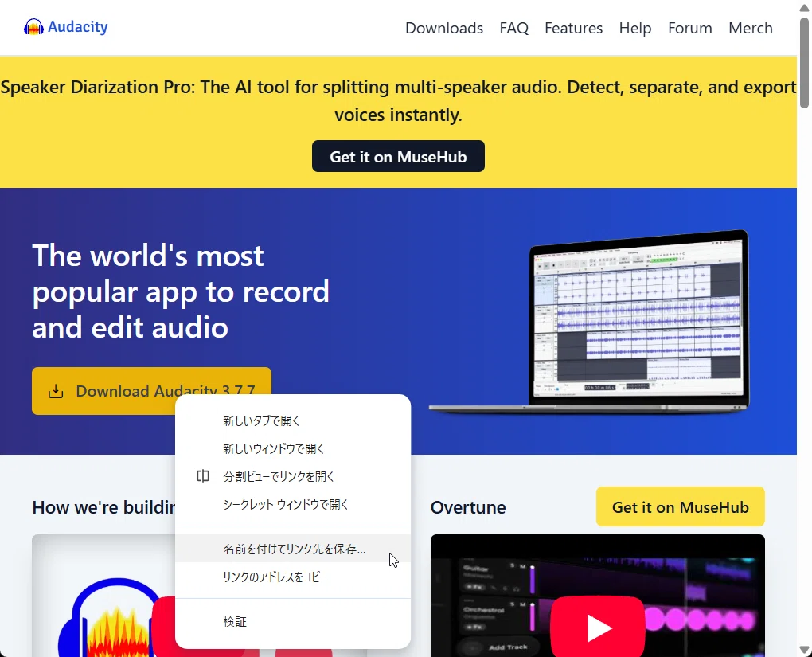Open Downloads in the navigation bar
The width and height of the screenshot is (812, 657).
pos(443,28)
